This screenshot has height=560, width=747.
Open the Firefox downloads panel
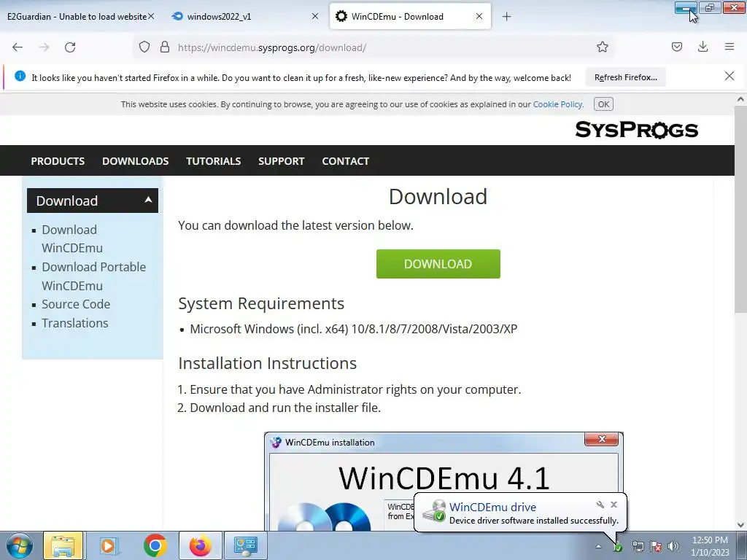703,47
